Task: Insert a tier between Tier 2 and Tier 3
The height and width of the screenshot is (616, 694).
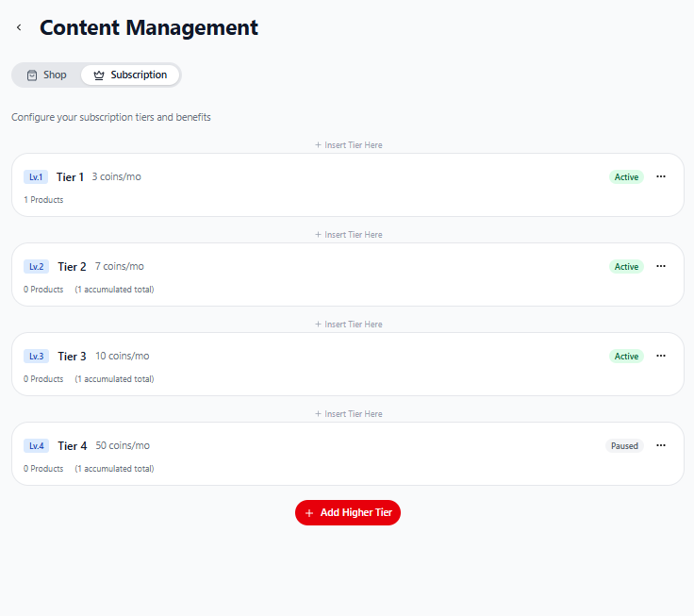Action: coord(348,325)
